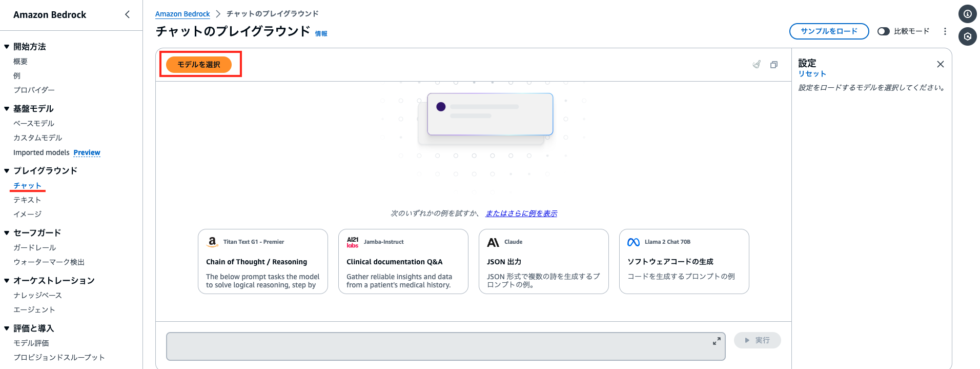This screenshot has width=980, height=369.
Task: Collapse the セーフガード section
Action: click(7, 233)
